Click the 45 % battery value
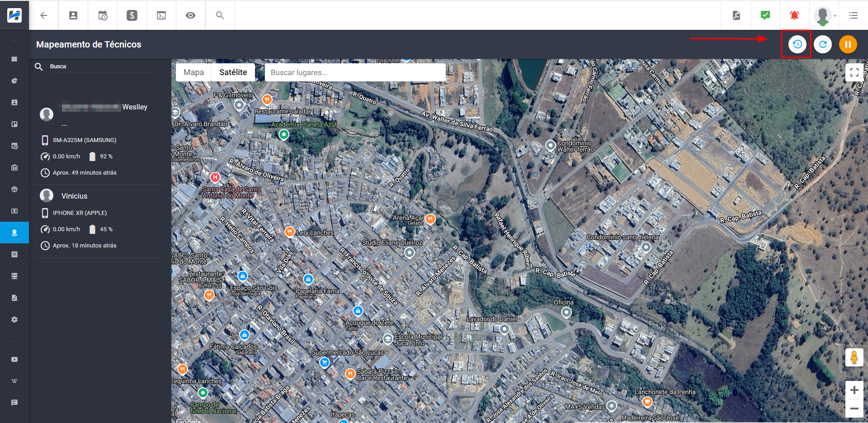This screenshot has width=868, height=423. pyautogui.click(x=106, y=229)
